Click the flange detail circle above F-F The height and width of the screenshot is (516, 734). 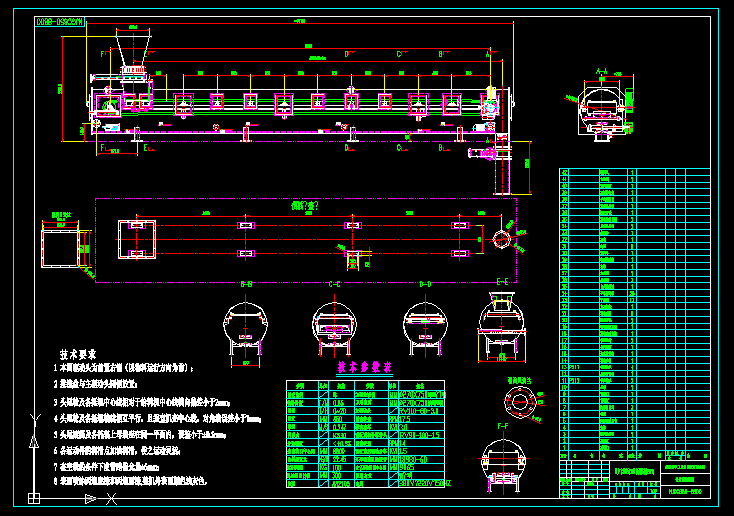520,401
